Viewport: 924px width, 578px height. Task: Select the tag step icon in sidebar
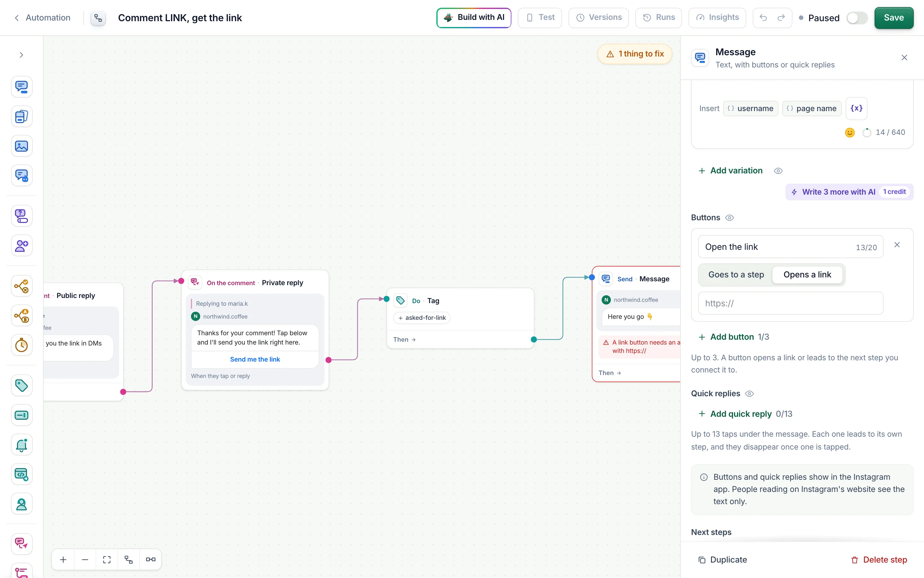click(21, 385)
